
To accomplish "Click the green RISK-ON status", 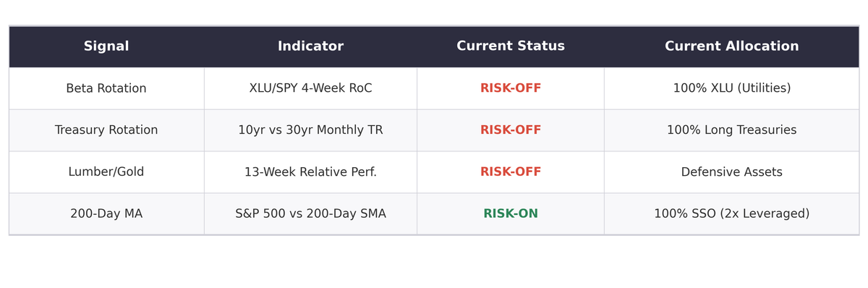I will pyautogui.click(x=511, y=214).
